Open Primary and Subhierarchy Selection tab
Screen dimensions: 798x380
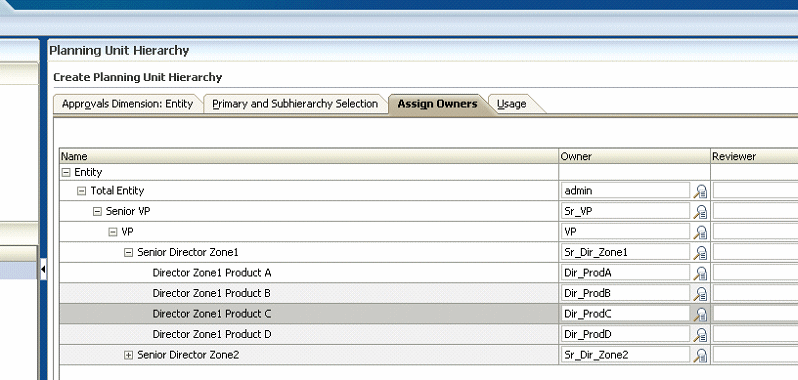point(295,104)
